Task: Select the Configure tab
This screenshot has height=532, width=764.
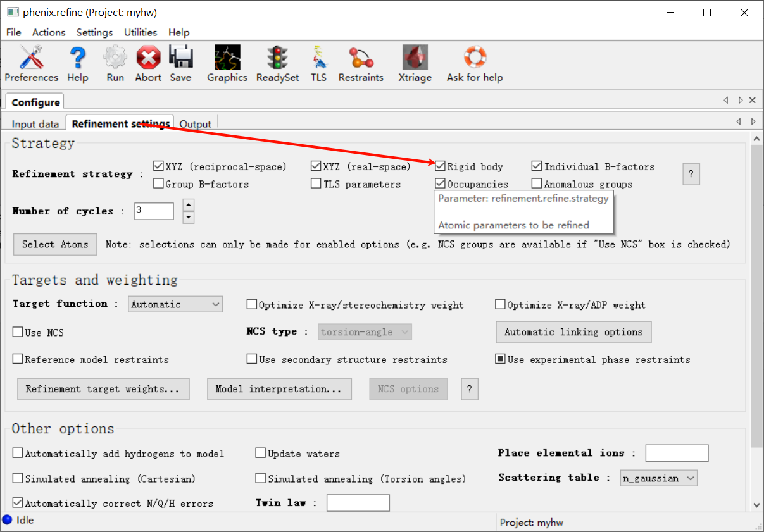Action: pos(35,102)
